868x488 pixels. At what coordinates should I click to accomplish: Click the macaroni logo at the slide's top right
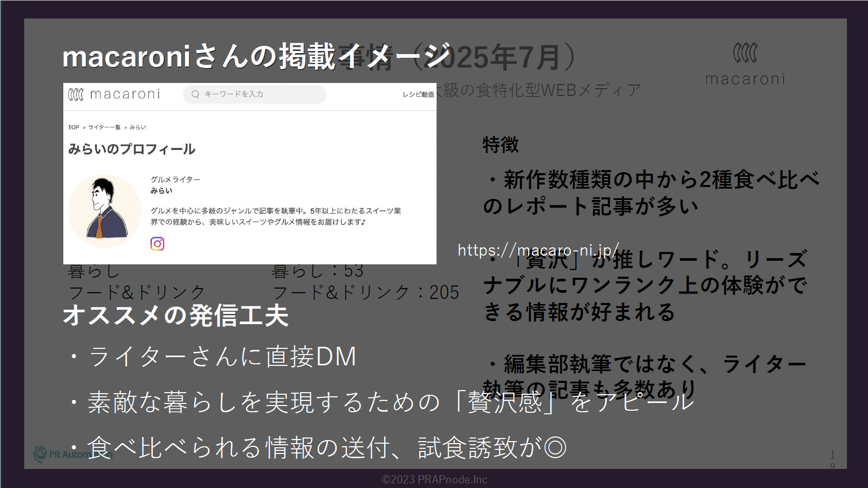(x=745, y=64)
